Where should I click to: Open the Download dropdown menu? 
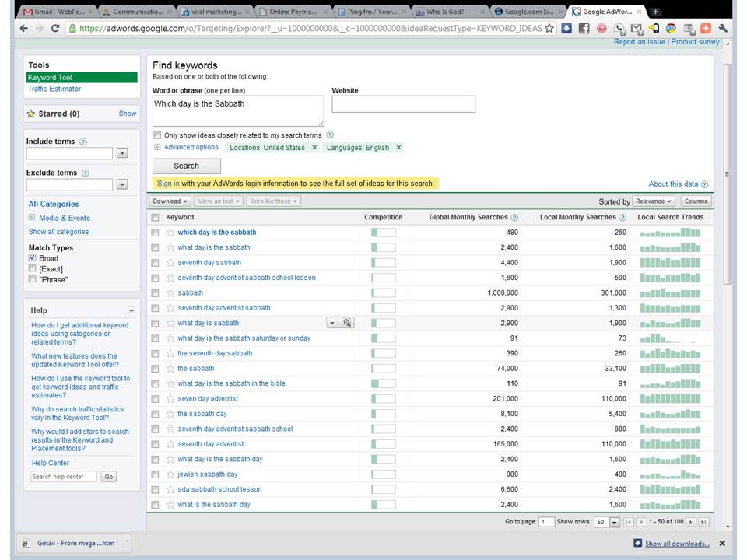[170, 201]
